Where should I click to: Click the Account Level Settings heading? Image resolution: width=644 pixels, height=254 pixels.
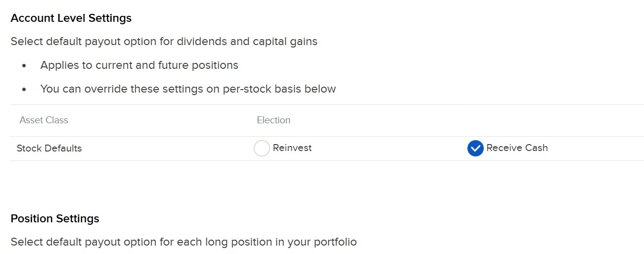tap(71, 18)
